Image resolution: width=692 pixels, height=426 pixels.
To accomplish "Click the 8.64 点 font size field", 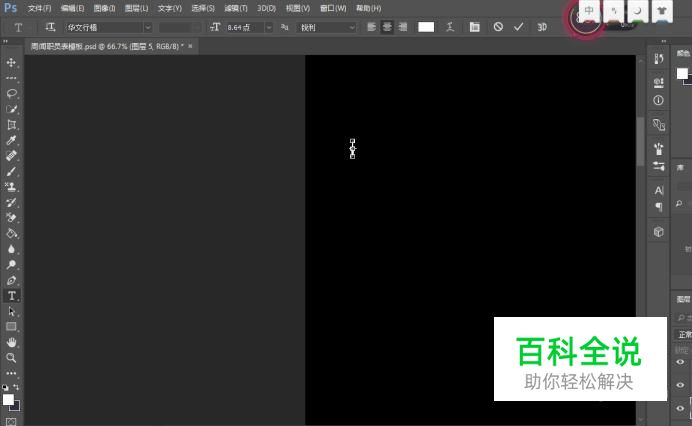I will tap(245, 27).
